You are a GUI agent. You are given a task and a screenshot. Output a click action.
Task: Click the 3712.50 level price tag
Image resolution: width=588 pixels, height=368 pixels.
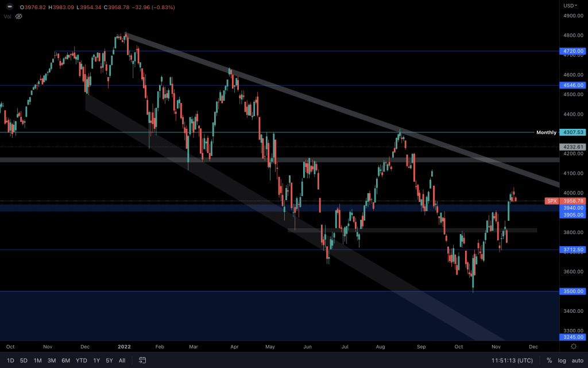(572, 250)
